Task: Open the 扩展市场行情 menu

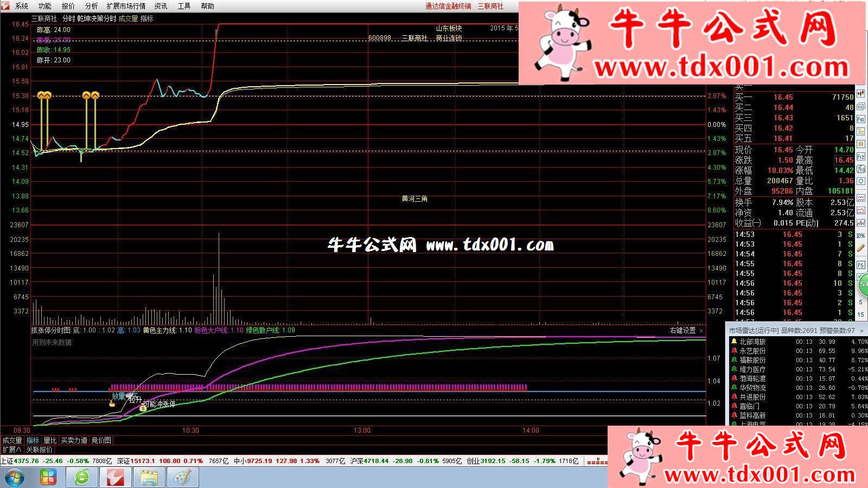Action: 126,6
